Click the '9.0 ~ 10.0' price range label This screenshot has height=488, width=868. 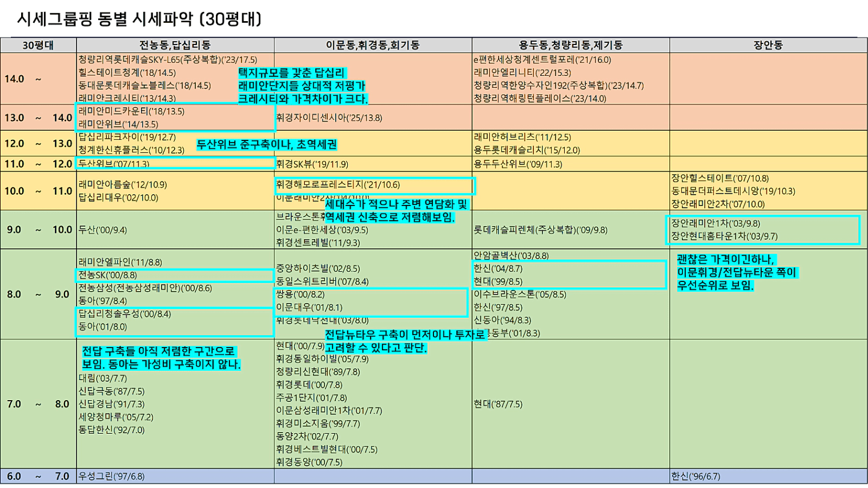(x=38, y=229)
